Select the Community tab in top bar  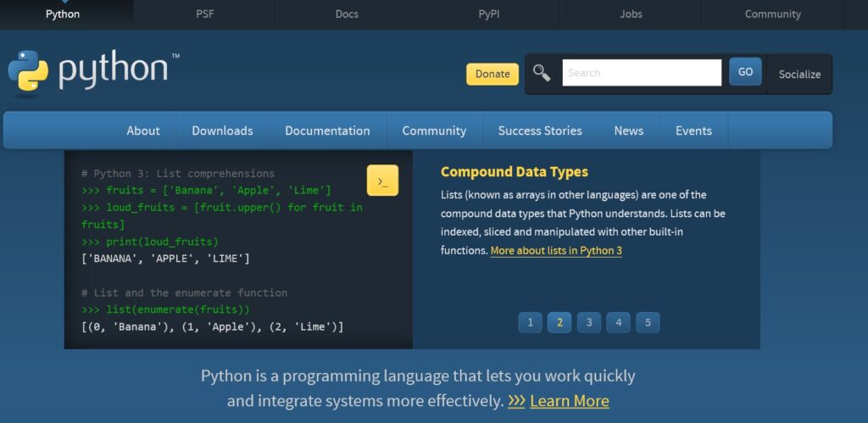click(773, 14)
